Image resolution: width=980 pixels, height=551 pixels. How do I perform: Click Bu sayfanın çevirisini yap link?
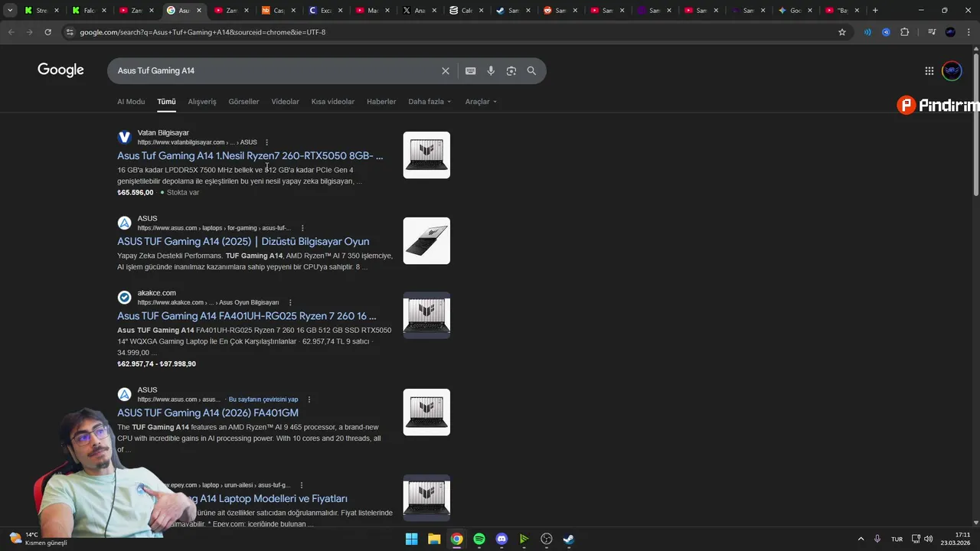click(x=263, y=399)
